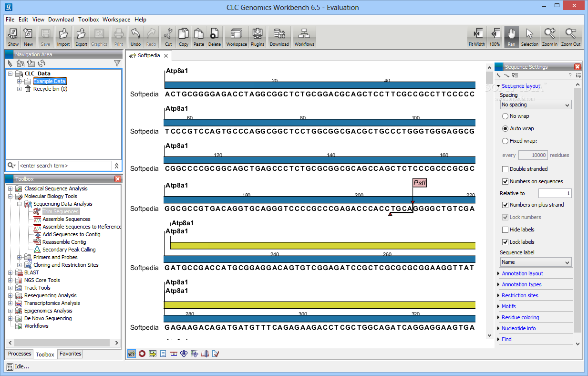The image size is (588, 376).
Task: Open the Toolbox menu
Action: point(89,20)
